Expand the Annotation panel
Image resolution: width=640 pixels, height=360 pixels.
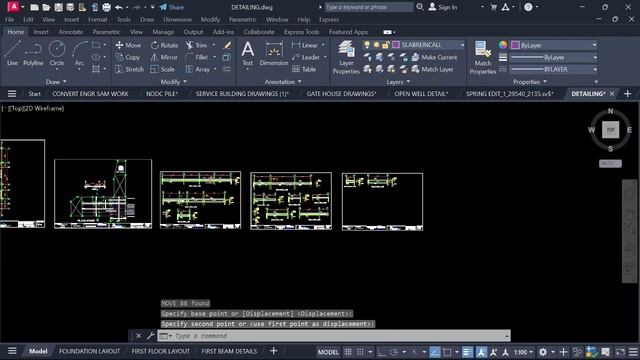[283, 82]
